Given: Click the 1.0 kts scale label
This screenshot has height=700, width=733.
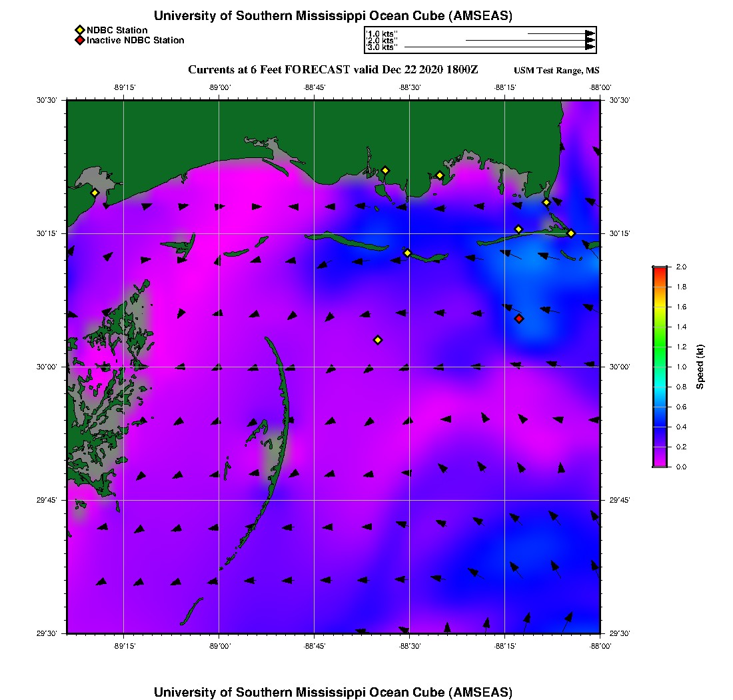Looking at the screenshot, I should click(x=382, y=33).
